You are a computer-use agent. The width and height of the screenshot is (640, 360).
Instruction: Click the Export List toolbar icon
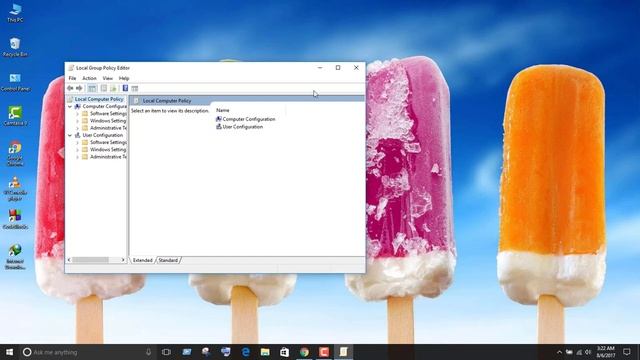113,88
